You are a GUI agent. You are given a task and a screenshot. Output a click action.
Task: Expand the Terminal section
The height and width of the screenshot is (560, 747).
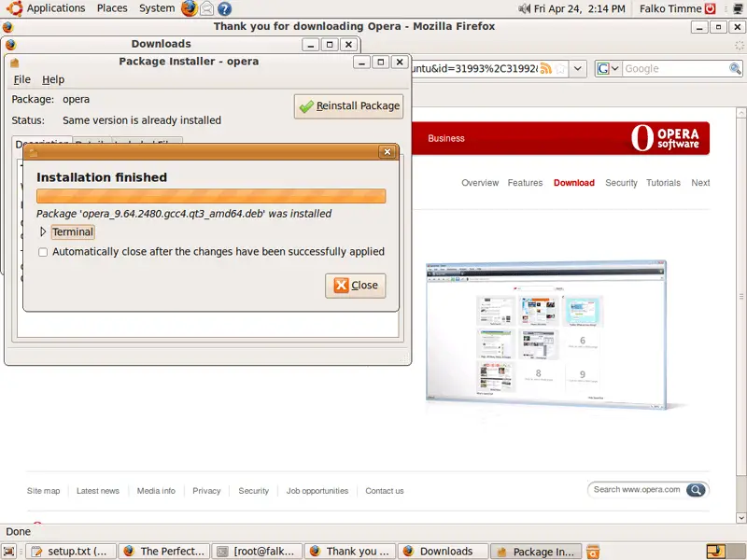tap(43, 231)
